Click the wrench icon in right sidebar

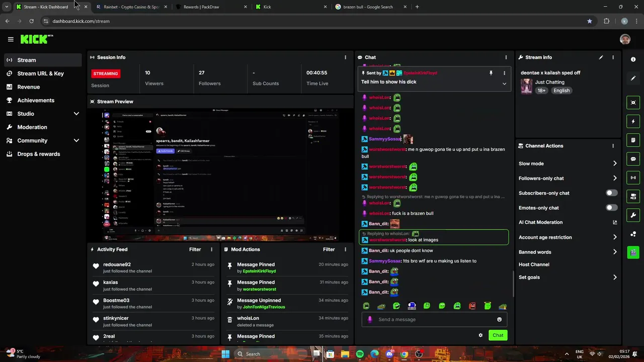tap(633, 215)
